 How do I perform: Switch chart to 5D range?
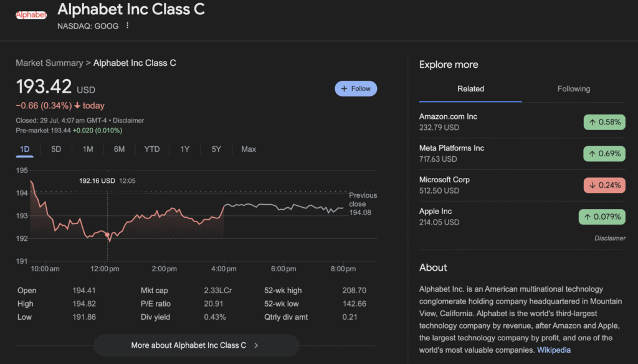pos(56,149)
